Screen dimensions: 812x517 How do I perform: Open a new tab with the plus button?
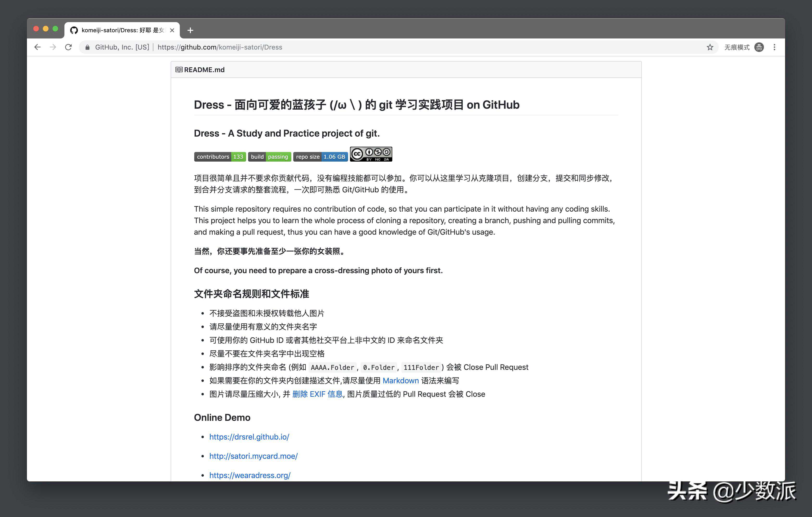[190, 30]
